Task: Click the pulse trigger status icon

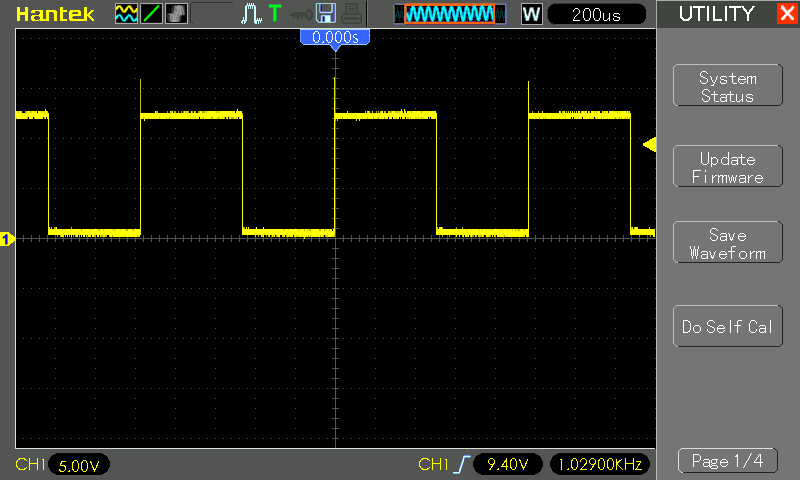Action: 251,14
